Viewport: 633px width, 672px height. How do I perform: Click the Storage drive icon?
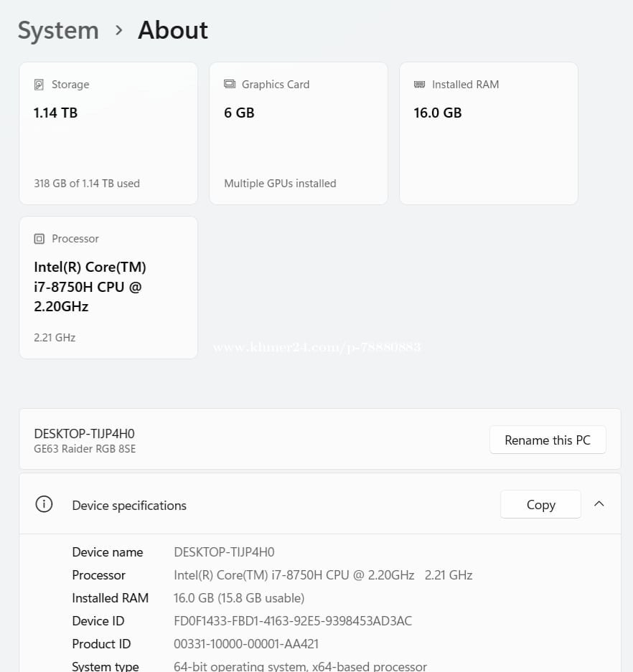pos(39,85)
